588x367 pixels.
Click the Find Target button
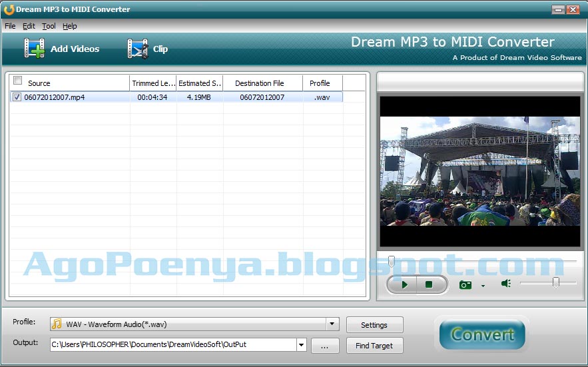(375, 346)
